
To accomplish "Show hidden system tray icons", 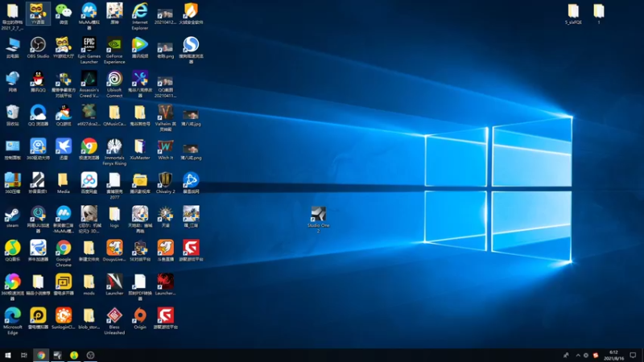I will point(578,356).
